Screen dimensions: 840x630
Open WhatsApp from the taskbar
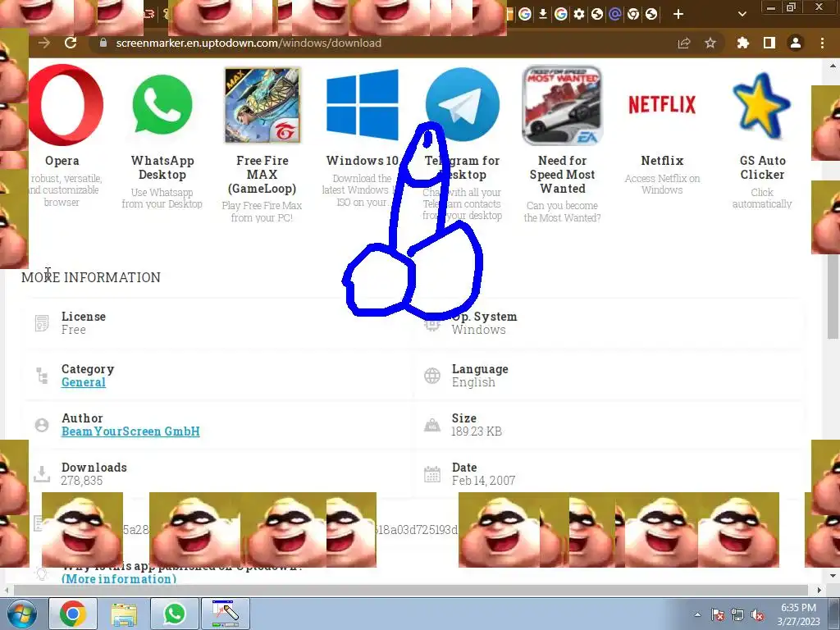pyautogui.click(x=174, y=614)
